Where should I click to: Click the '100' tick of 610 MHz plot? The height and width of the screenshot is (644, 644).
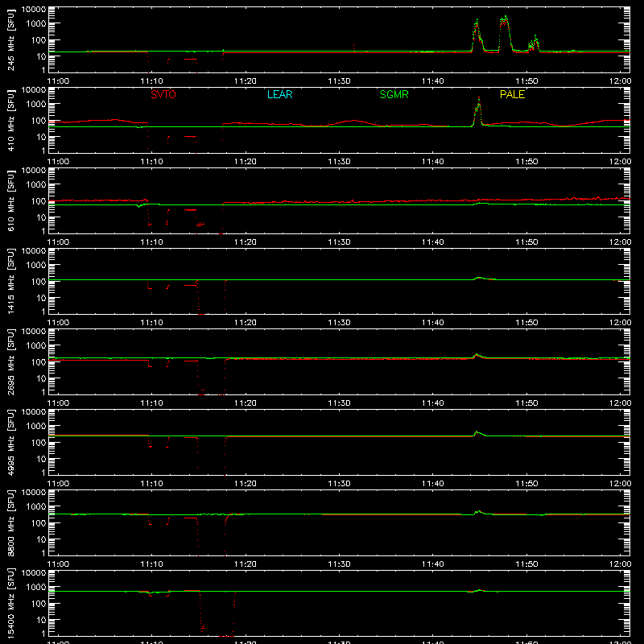[39, 201]
